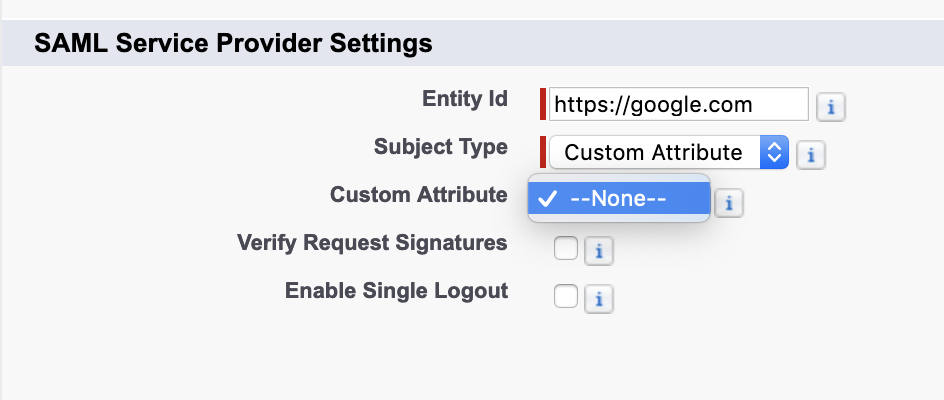Screen dimensions: 944x400
Task: Click the blue arrows on Subject Type select
Action: click(775, 153)
